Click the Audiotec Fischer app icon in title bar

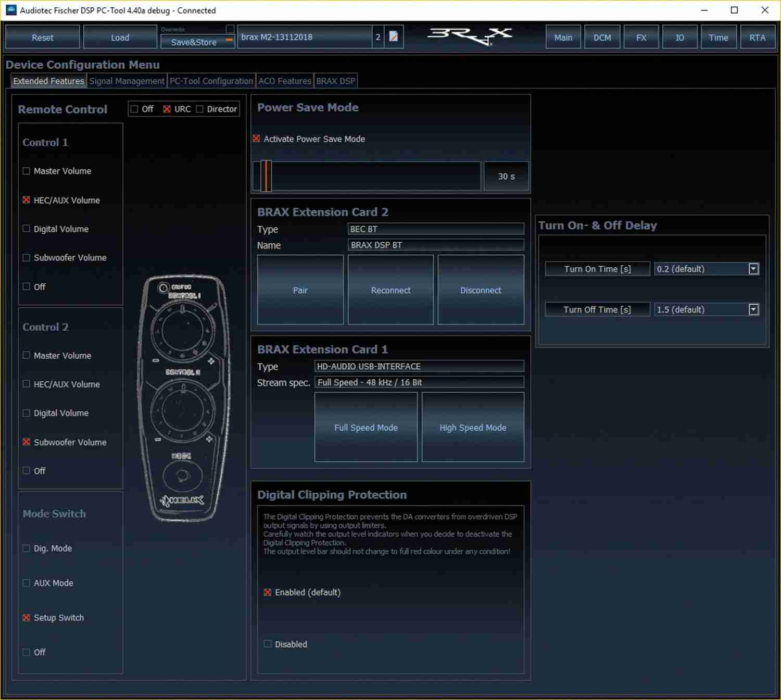11,10
